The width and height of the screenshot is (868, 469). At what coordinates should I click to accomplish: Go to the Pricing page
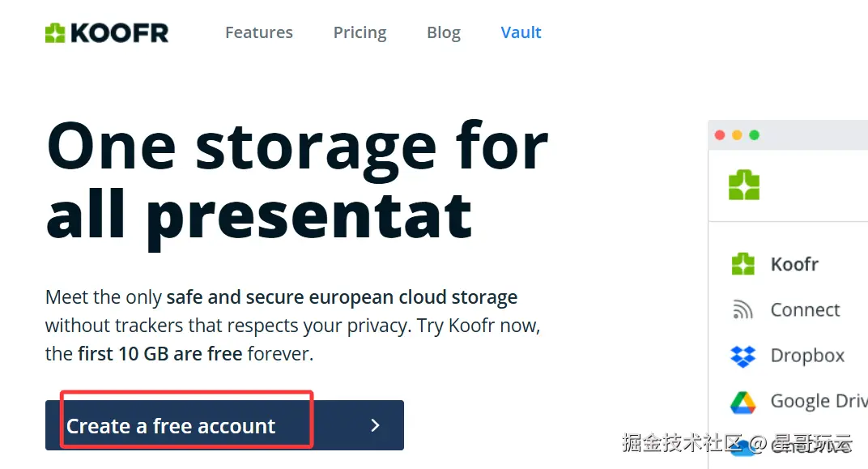(360, 32)
